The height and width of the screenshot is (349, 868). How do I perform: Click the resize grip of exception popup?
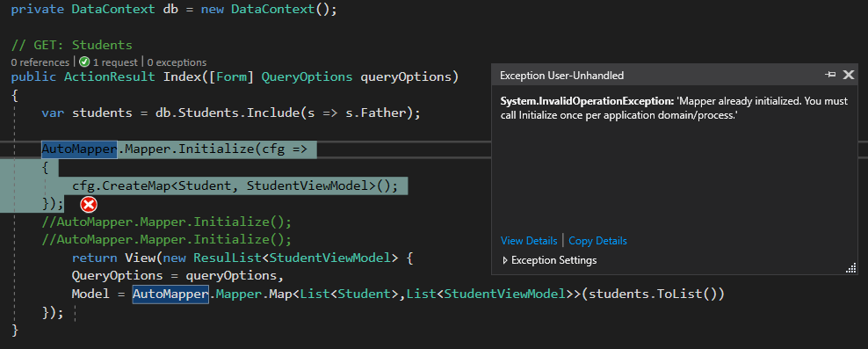[x=851, y=269]
